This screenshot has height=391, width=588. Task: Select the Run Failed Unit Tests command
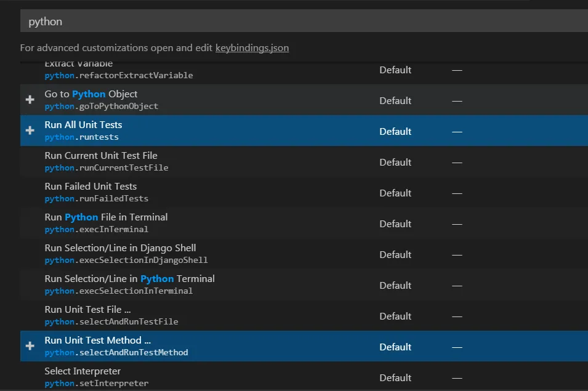[91, 187]
